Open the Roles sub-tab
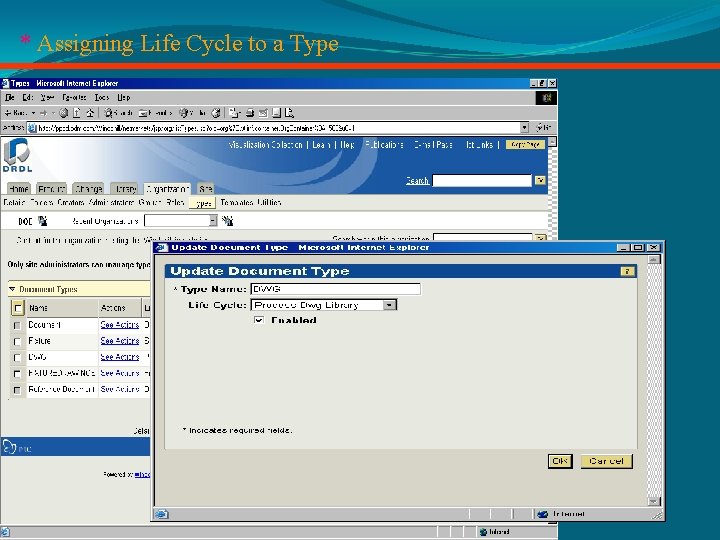 (x=175, y=202)
